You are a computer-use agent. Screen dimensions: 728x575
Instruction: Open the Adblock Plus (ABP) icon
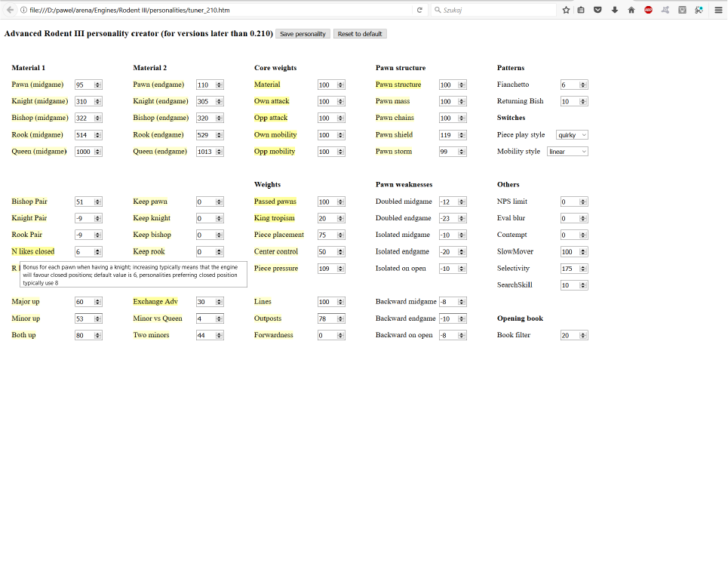point(648,10)
